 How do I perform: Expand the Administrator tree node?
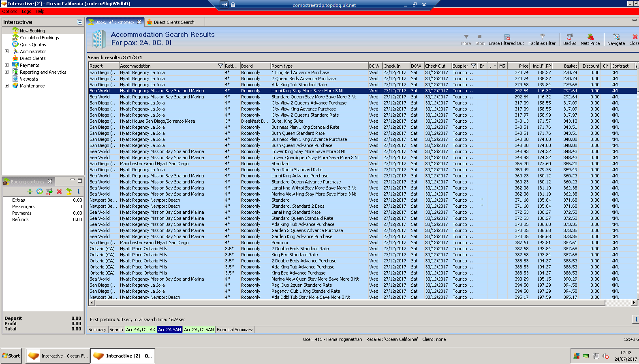6,51
